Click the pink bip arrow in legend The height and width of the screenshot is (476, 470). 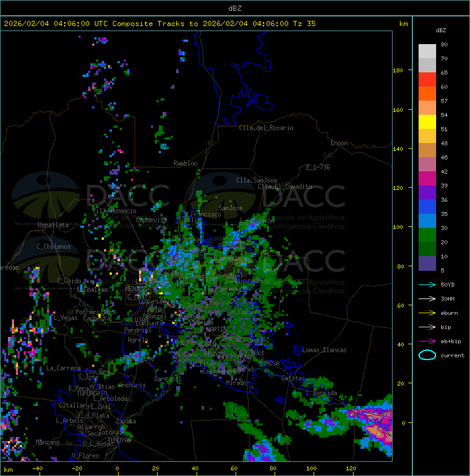click(427, 327)
